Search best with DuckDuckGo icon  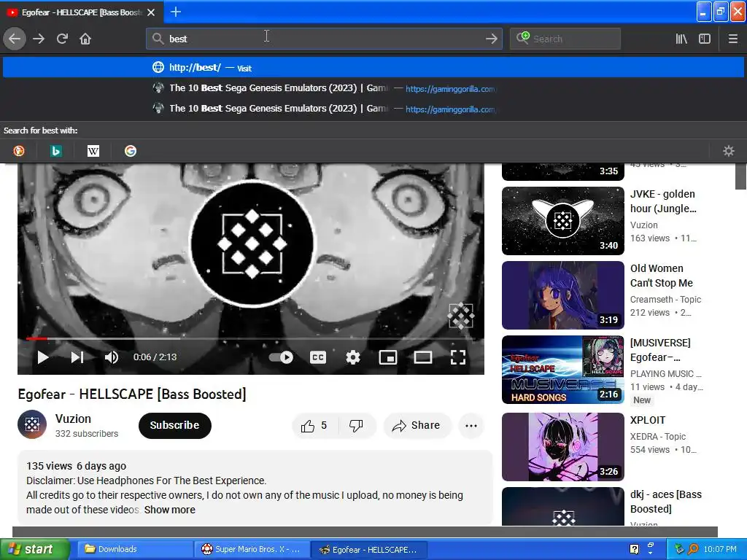18,151
